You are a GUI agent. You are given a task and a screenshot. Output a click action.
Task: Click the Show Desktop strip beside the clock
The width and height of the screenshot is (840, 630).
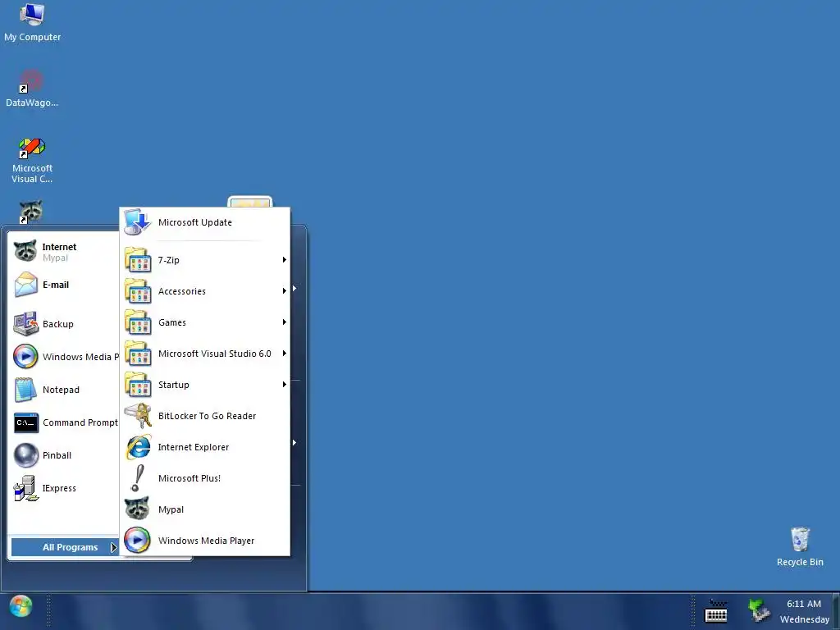click(836, 611)
